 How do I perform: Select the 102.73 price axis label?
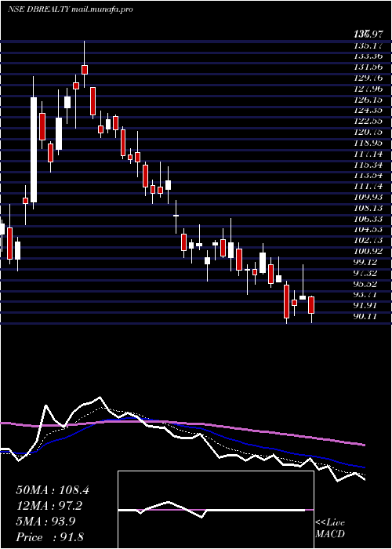click(368, 241)
